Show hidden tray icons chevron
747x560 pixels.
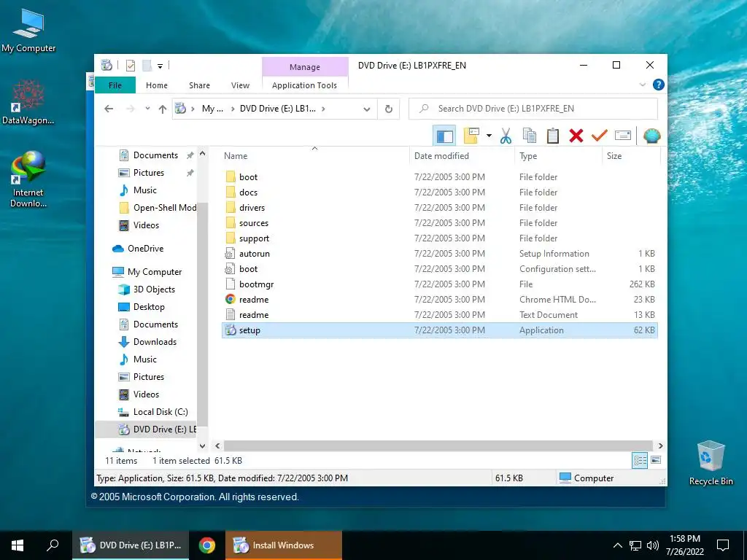(617, 545)
